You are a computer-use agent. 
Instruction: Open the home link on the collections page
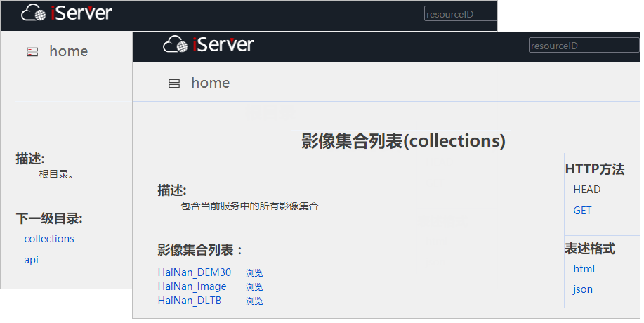[210, 83]
